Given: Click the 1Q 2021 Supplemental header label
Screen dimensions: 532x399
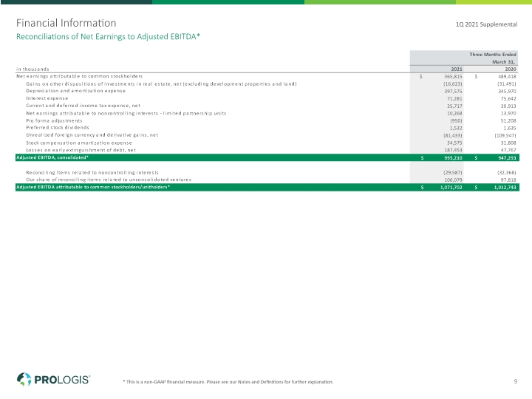Looking at the screenshot, I should coord(486,24).
